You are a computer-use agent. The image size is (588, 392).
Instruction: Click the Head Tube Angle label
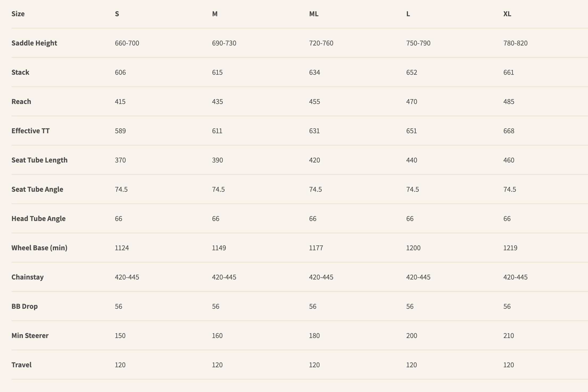(x=39, y=219)
